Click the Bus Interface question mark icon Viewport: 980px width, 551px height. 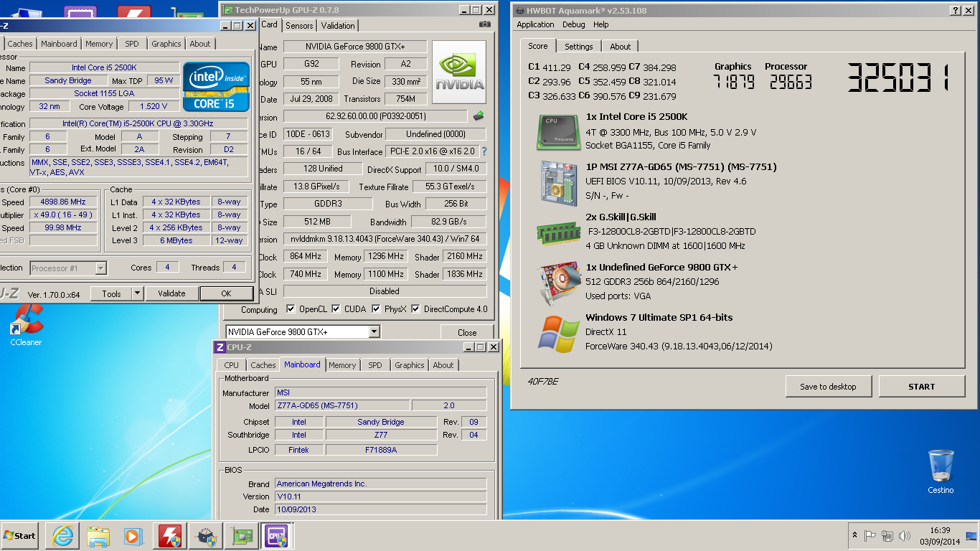pyautogui.click(x=484, y=151)
